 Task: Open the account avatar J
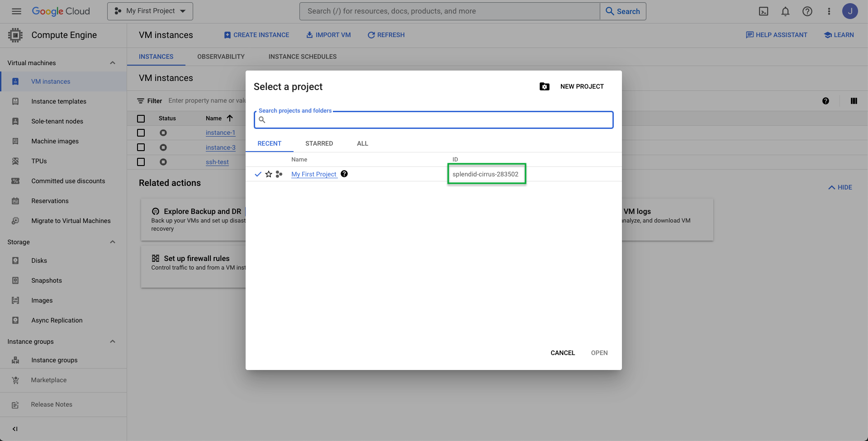click(850, 11)
